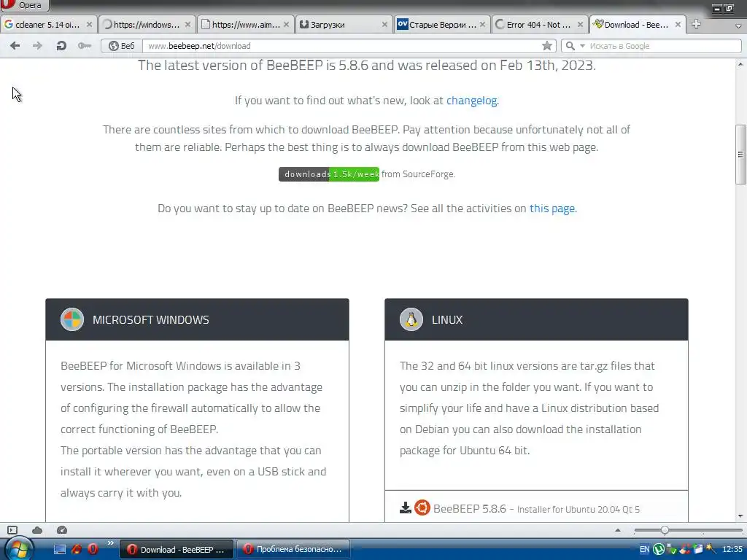Viewport: 747px width, 560px height.
Task: Click the scrollbar down arrow
Action: coord(740,516)
